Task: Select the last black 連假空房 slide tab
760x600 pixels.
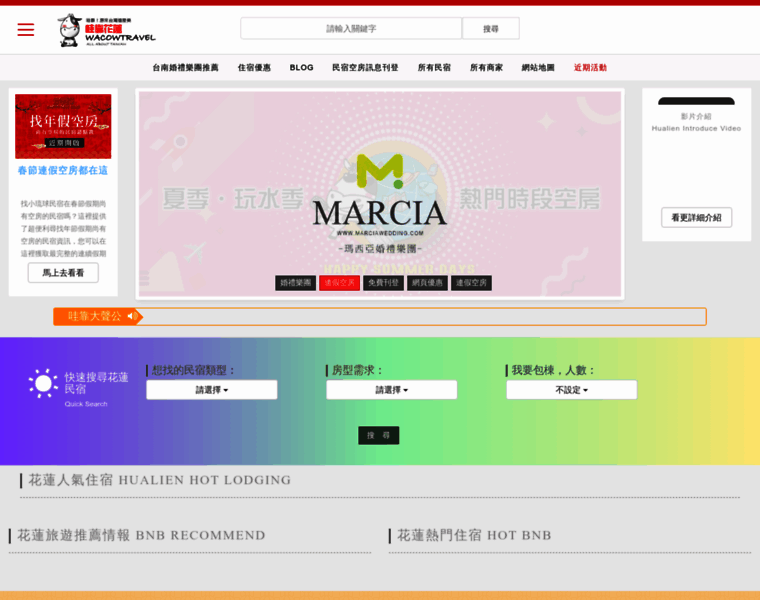Action: [x=471, y=283]
